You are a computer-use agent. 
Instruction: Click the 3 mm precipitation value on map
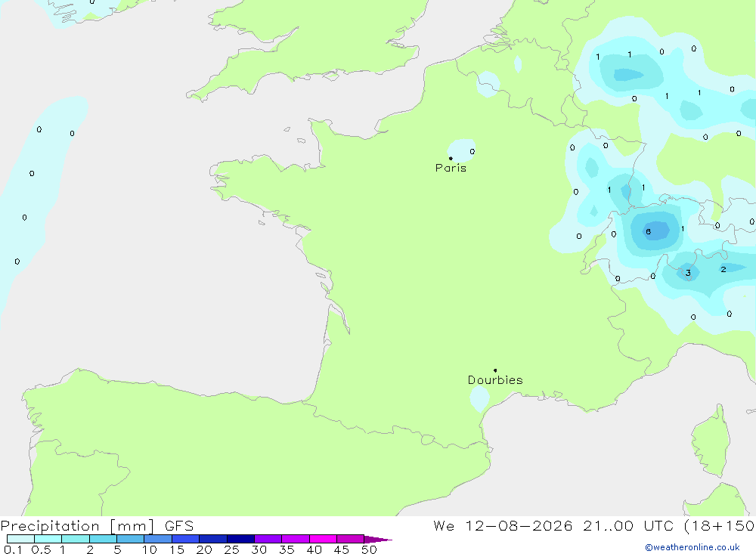[688, 273]
